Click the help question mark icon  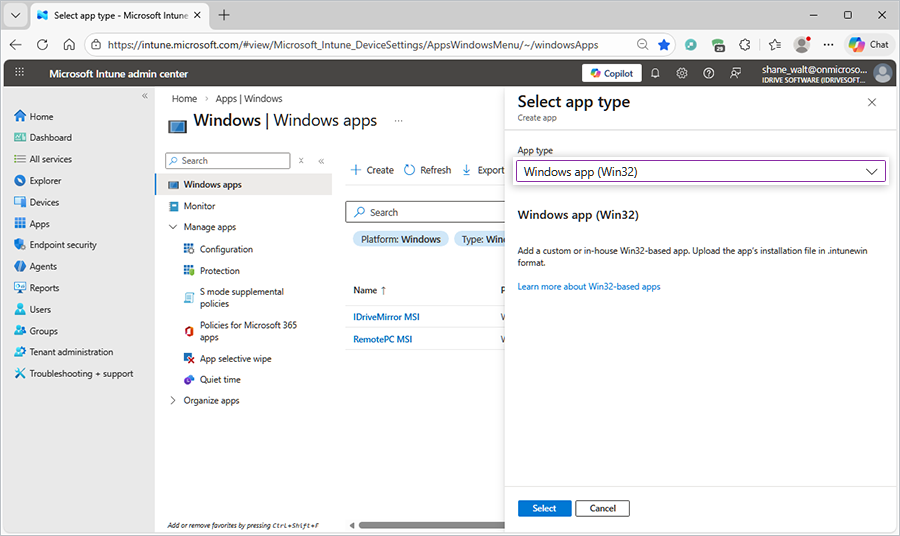(x=709, y=73)
